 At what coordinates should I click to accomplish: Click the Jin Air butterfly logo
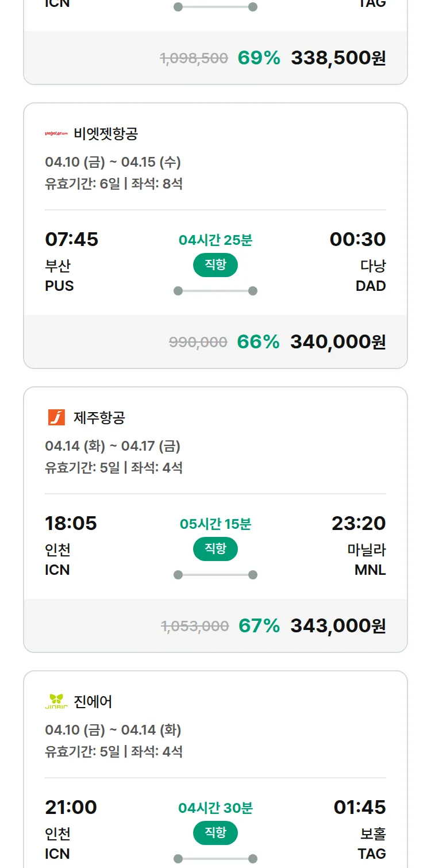[56, 701]
